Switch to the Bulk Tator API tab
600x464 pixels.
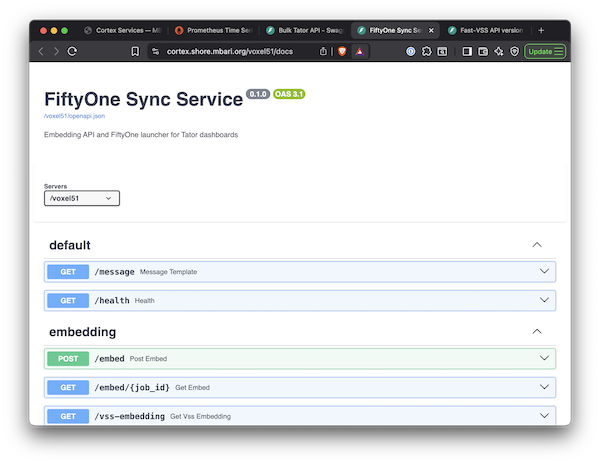(x=305, y=30)
